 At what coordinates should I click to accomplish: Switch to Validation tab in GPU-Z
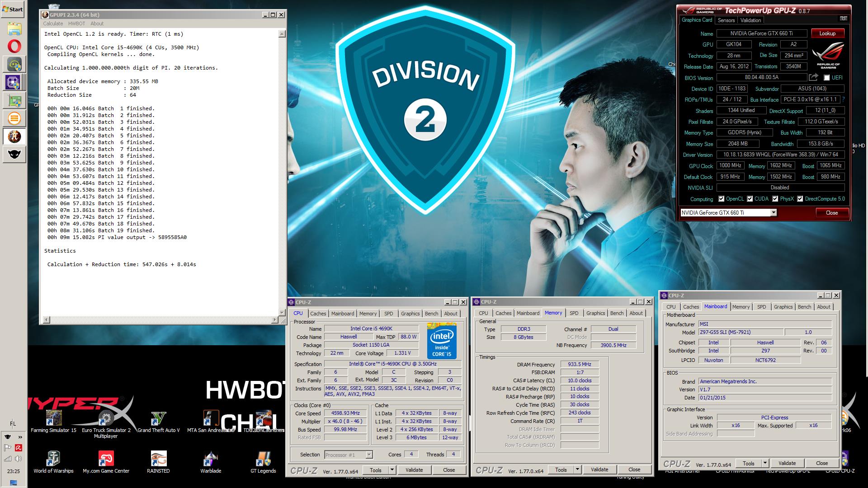point(750,20)
